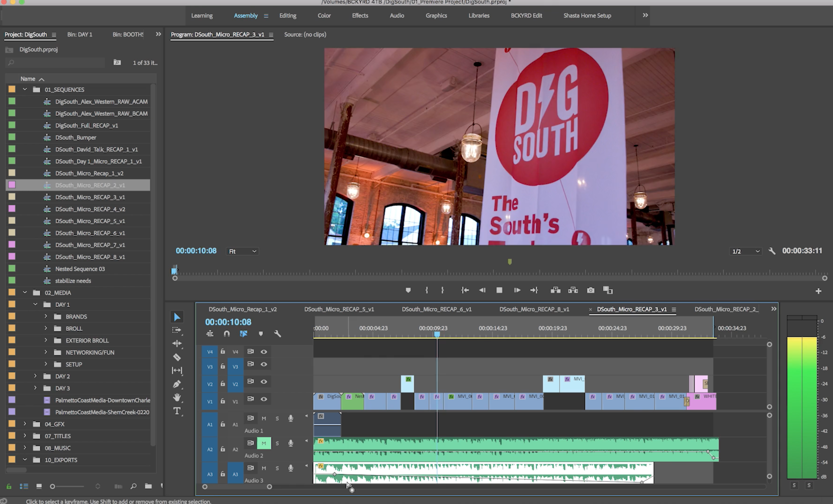Open Source: (no clips) monitor tab
Screen dimensions: 833x504
point(305,35)
